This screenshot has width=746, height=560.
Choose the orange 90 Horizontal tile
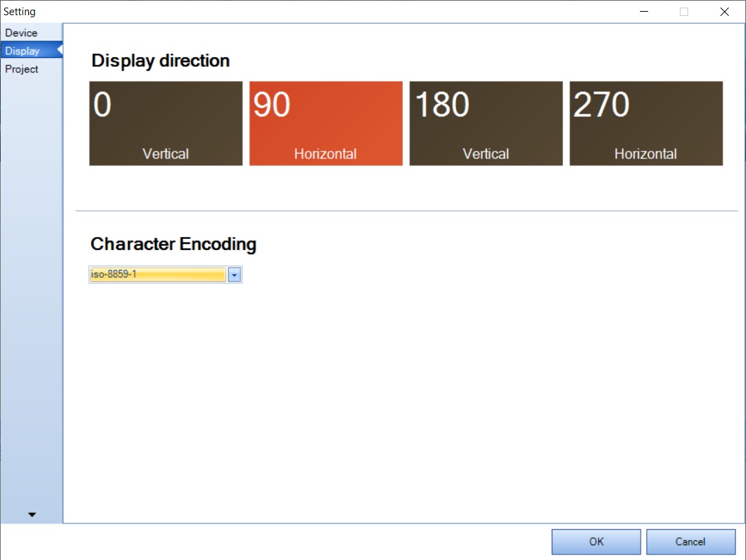click(325, 123)
